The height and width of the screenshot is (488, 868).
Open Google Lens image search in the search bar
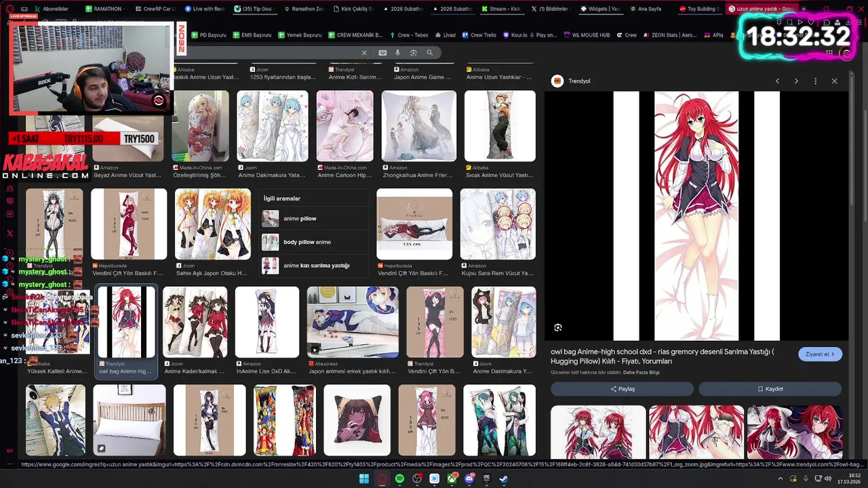point(414,53)
